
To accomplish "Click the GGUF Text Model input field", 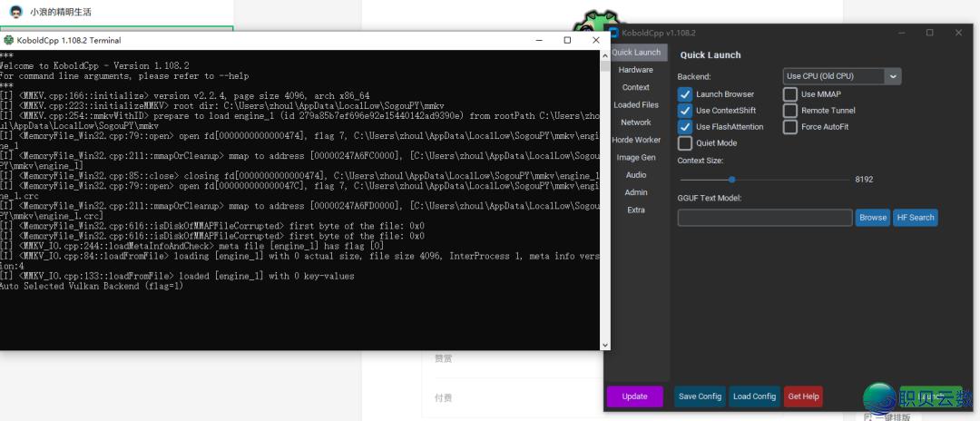I will point(765,218).
